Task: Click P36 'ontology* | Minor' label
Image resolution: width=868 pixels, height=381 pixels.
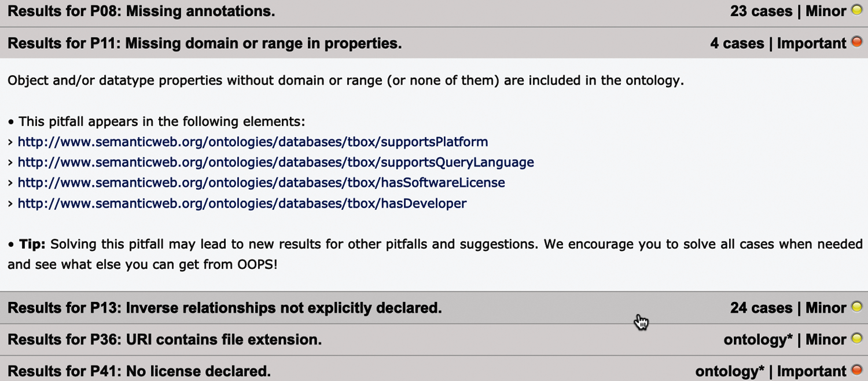Action: point(784,340)
